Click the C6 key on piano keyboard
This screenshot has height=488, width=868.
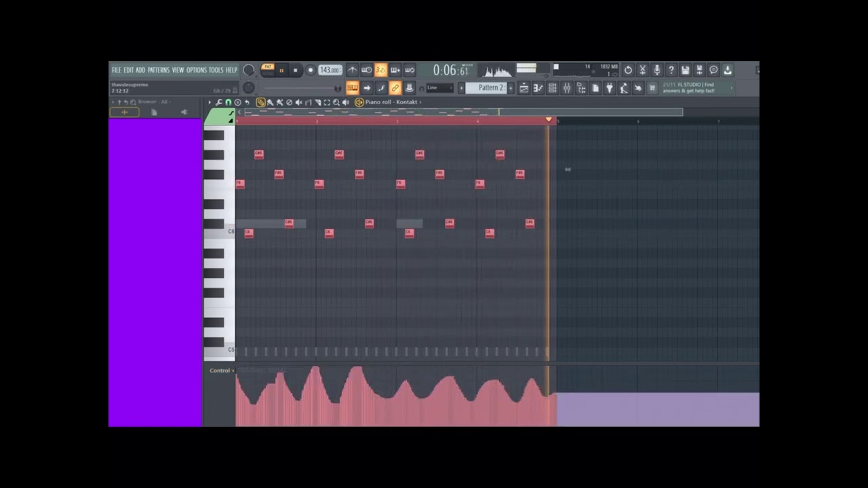click(x=219, y=232)
